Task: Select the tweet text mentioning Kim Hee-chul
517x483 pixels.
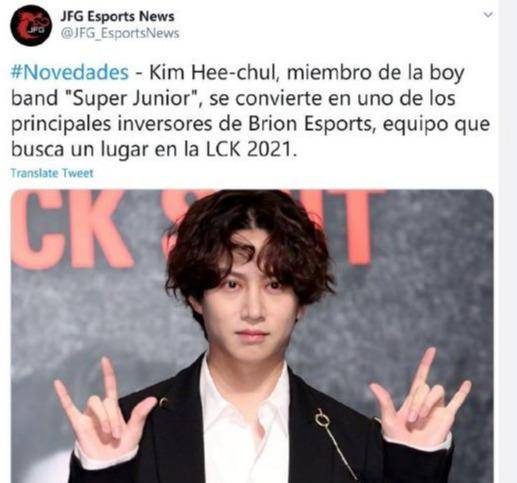Action: [x=250, y=111]
